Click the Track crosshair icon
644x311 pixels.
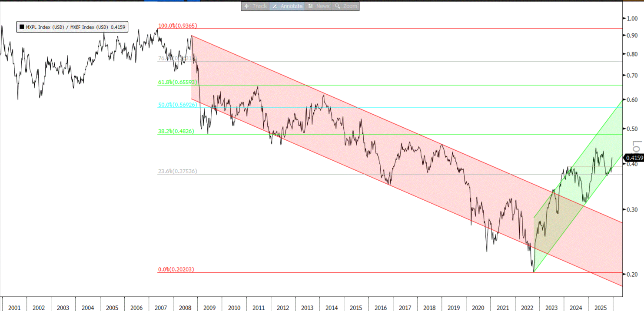(x=247, y=6)
